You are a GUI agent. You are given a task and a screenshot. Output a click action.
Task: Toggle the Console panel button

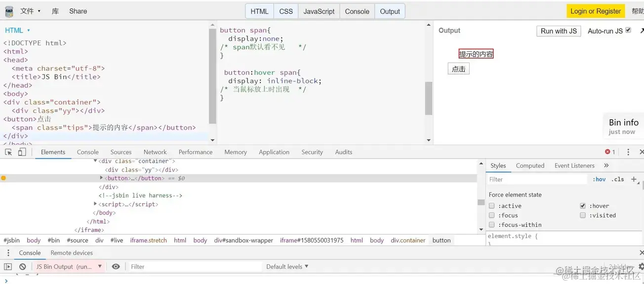[357, 11]
